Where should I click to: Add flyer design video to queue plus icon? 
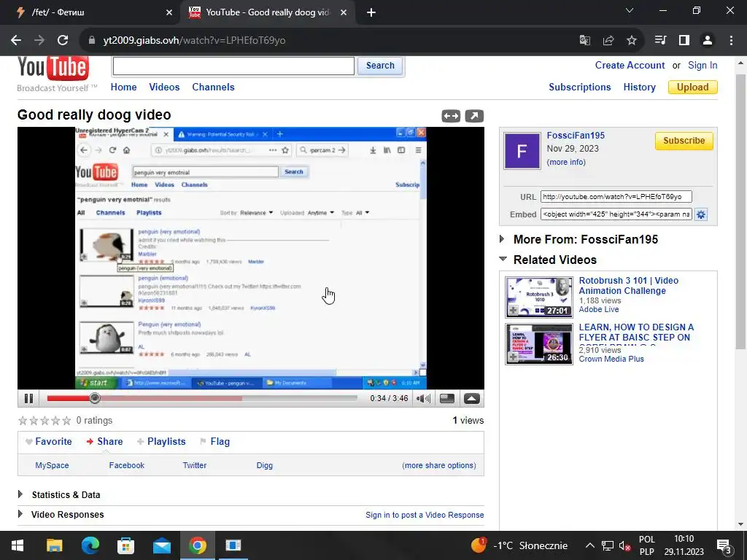[x=513, y=357]
